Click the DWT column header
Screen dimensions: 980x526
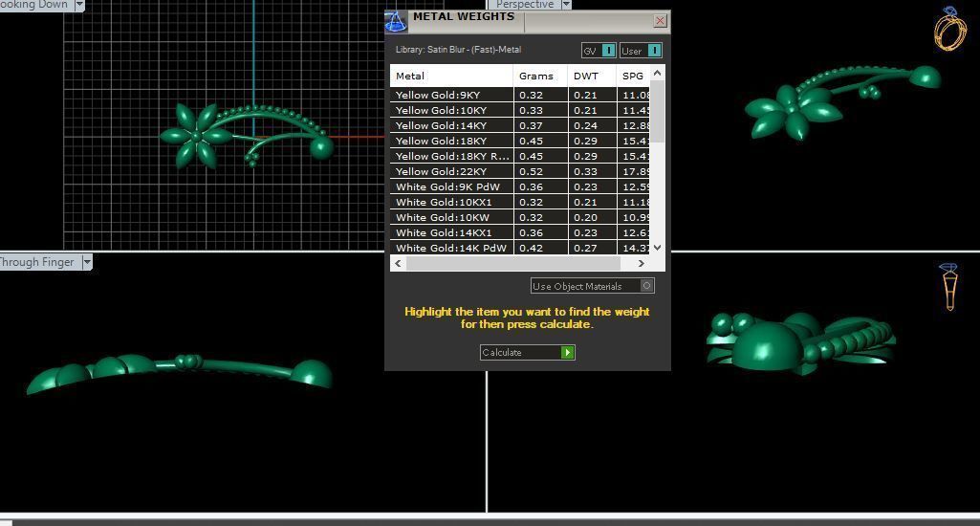(x=592, y=76)
